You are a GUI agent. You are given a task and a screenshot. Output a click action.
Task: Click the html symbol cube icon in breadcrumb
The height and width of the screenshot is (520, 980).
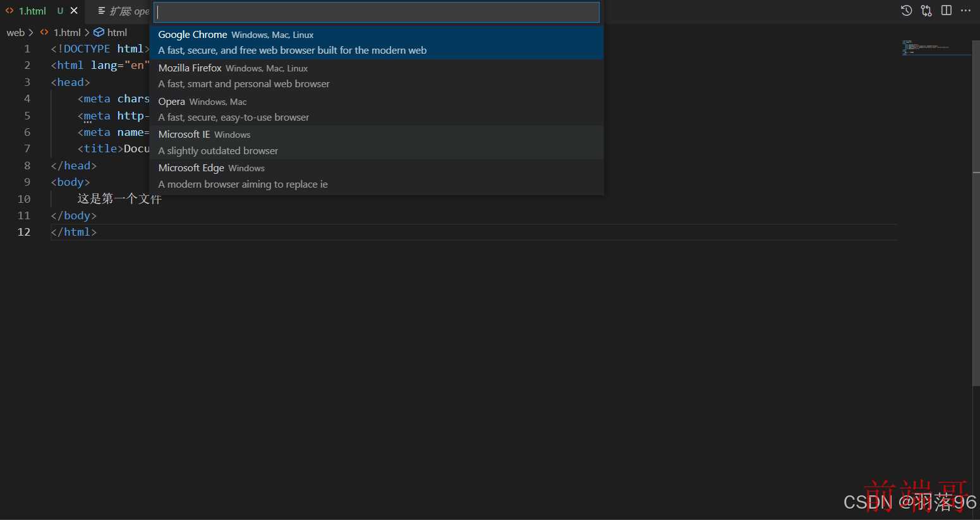99,32
